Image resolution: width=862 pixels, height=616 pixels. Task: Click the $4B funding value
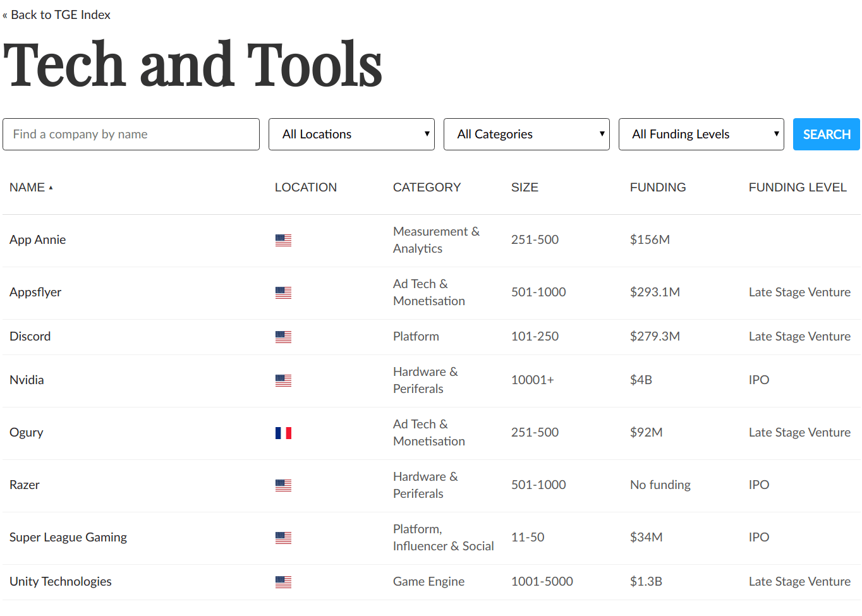(x=641, y=380)
